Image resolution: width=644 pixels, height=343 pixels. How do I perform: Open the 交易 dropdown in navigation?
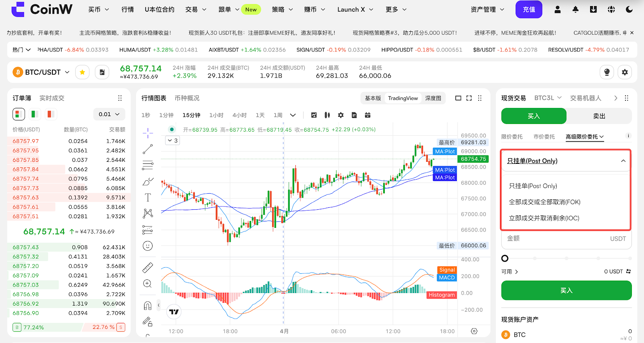click(x=196, y=9)
